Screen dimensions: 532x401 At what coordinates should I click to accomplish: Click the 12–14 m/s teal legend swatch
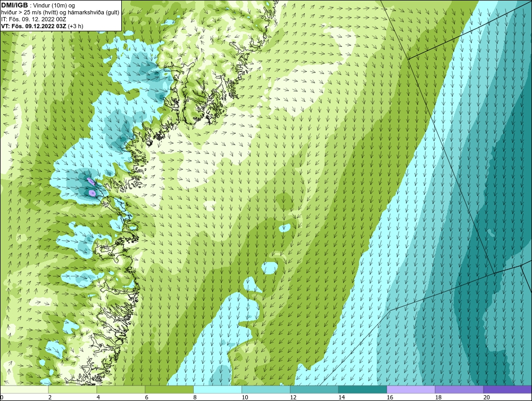[314, 389]
